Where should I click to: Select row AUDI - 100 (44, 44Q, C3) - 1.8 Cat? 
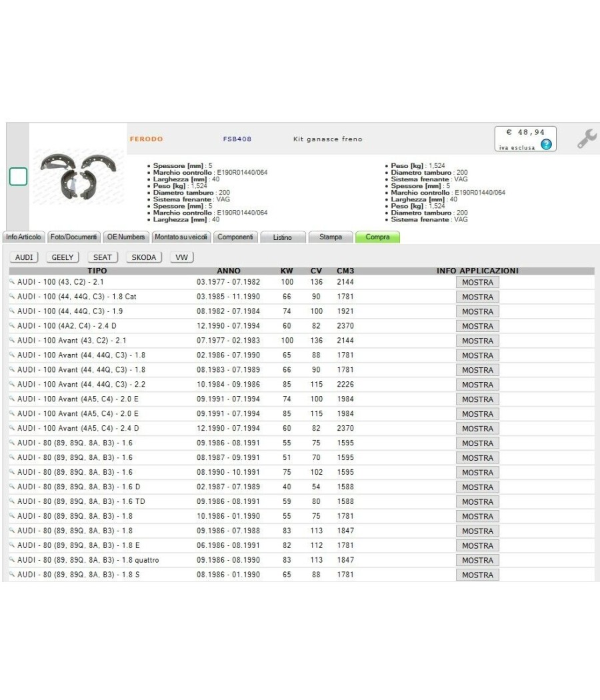point(302,297)
